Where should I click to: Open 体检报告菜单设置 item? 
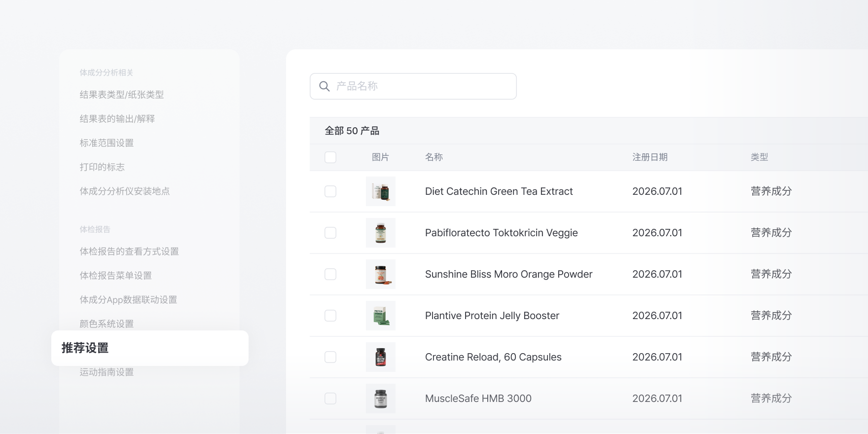(x=115, y=276)
